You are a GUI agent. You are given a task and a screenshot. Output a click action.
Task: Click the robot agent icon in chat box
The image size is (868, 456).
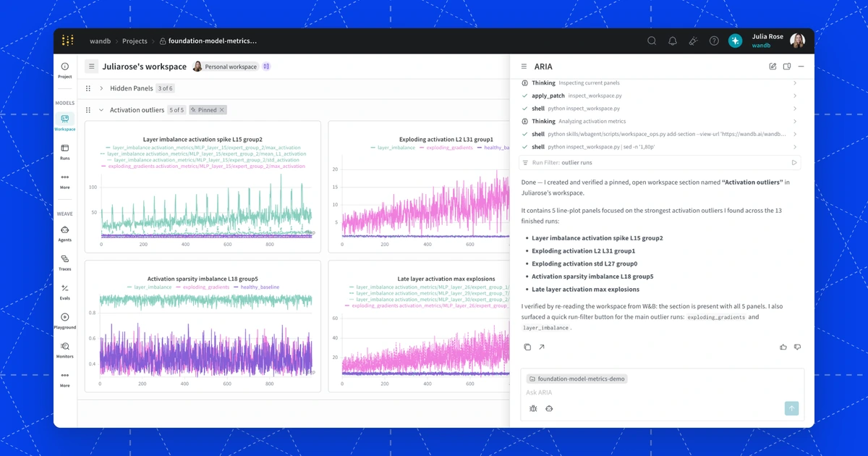click(x=549, y=408)
